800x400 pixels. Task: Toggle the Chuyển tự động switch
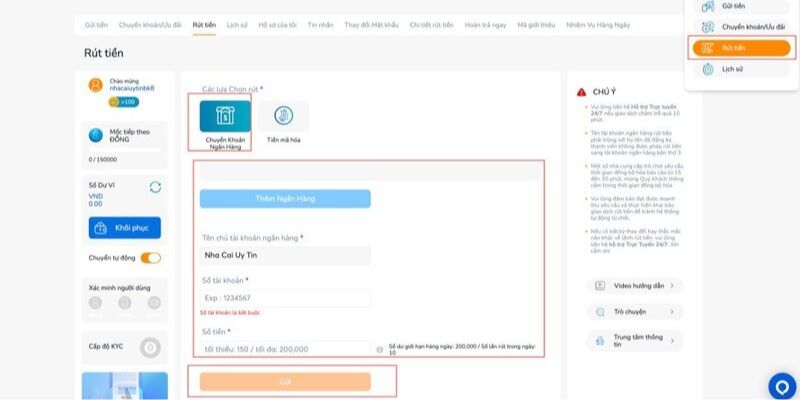[x=151, y=258]
